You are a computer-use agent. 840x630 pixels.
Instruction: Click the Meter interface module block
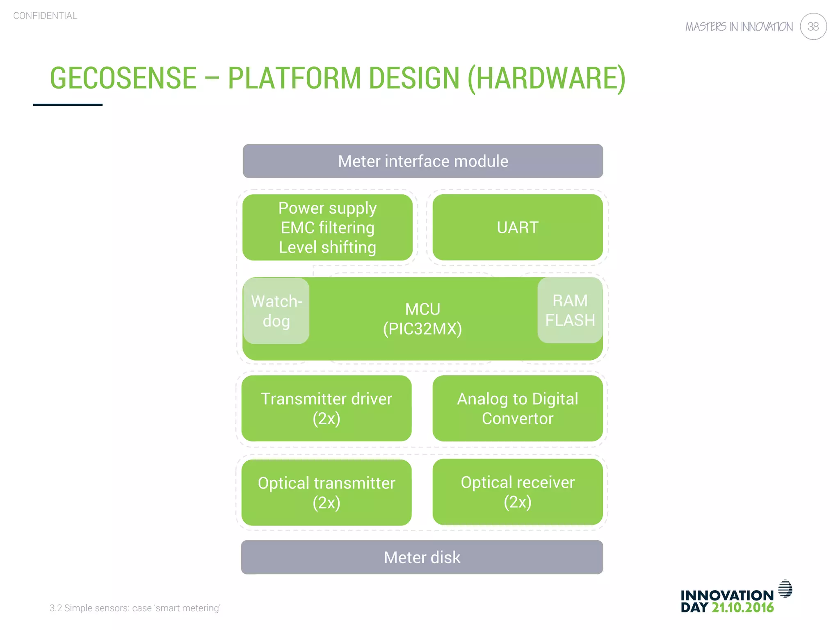coord(422,161)
